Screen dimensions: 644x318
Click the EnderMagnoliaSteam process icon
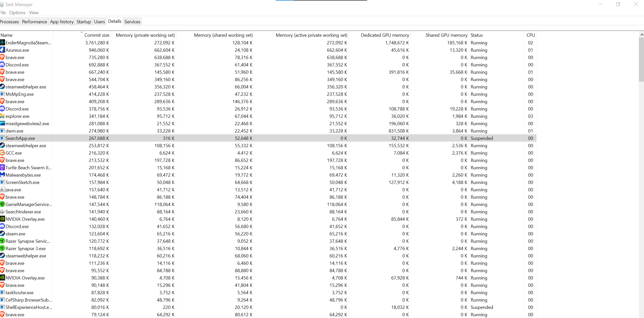3,43
